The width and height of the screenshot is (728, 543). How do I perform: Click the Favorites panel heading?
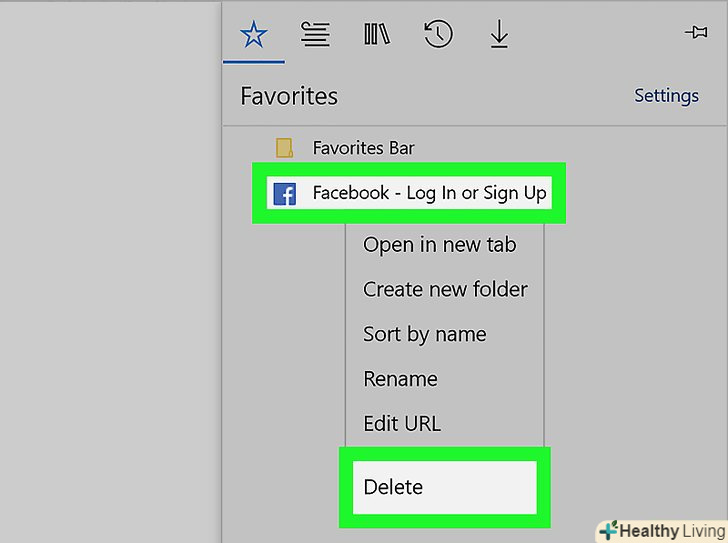289,96
